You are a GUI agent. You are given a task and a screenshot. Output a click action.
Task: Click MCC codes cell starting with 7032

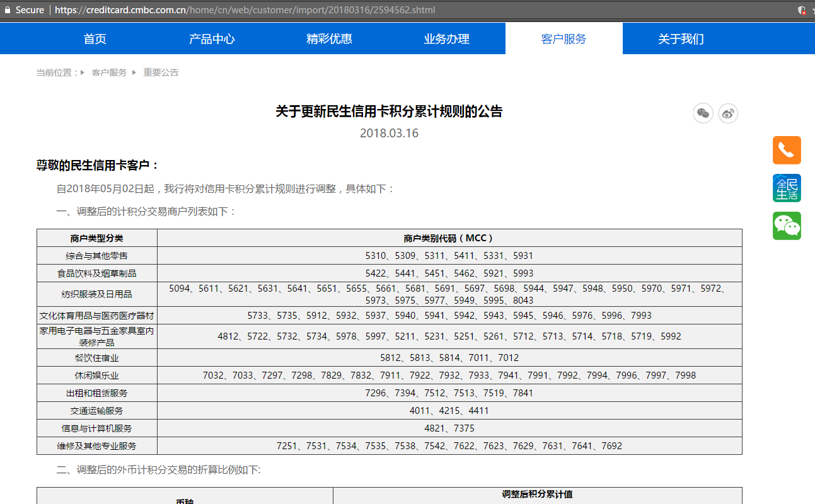(x=449, y=375)
